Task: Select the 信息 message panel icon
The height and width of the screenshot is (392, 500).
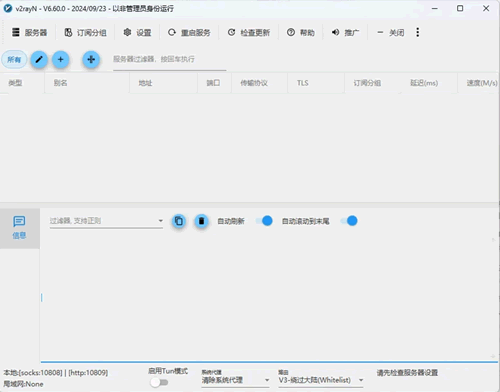Action: tap(19, 228)
